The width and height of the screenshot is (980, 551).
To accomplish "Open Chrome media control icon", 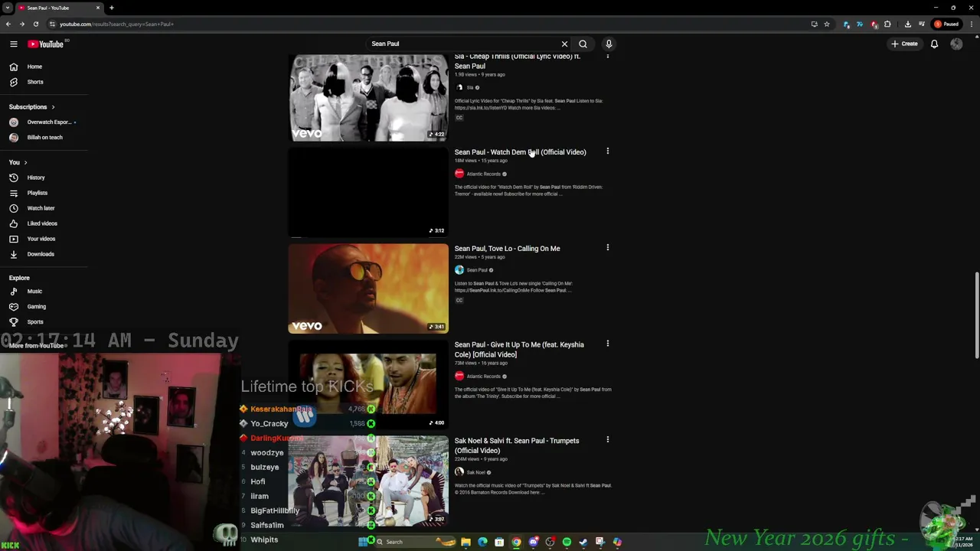I will (x=920, y=24).
